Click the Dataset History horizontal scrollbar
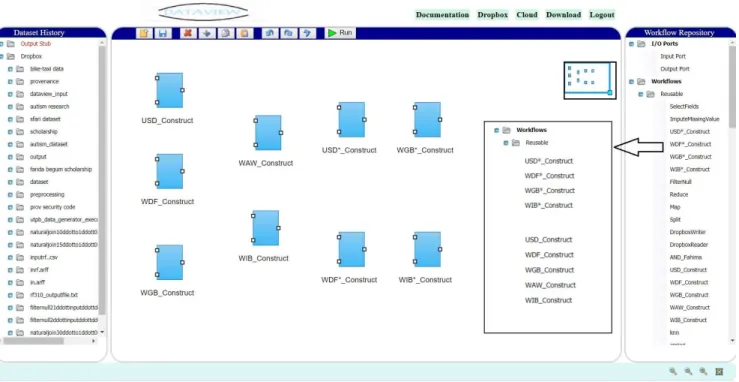The height and width of the screenshot is (382, 739). (33, 341)
